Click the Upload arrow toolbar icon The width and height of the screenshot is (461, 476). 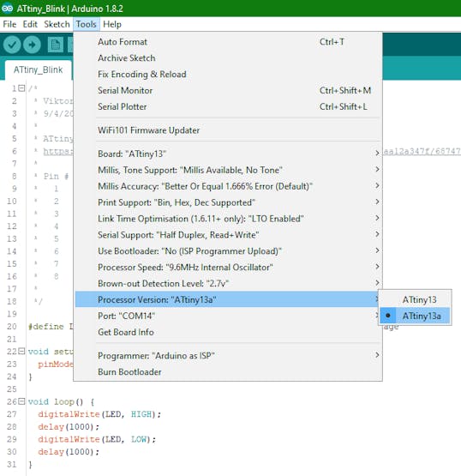[x=33, y=45]
